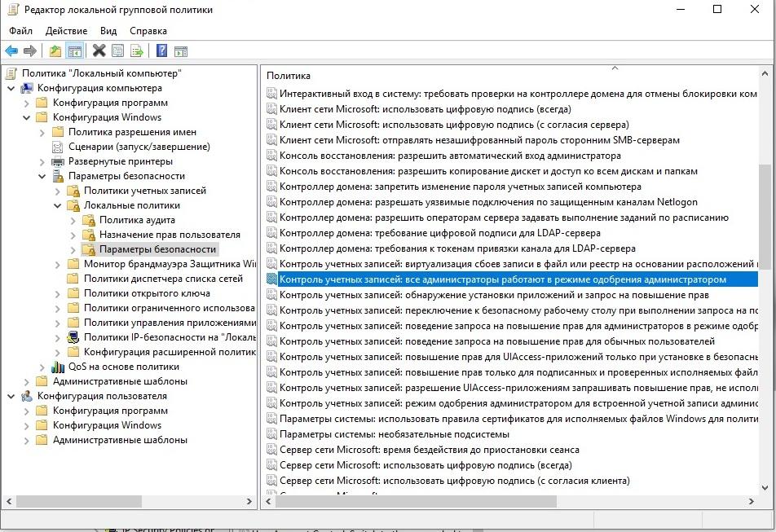The image size is (776, 532).
Task: Click the Конфигурация пользователя user icon
Action: (27, 396)
